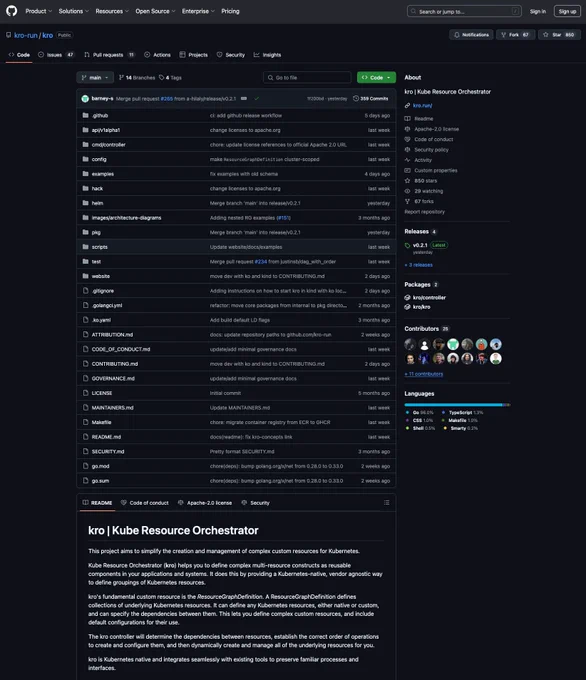Viewport: 586px width, 680px height.
Task: Focus the Search or jump to field
Action: click(x=464, y=12)
